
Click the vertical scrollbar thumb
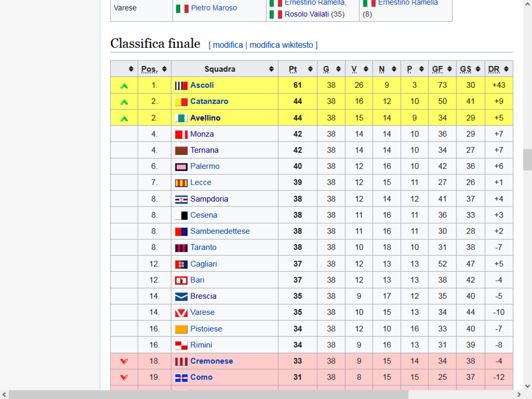click(527, 160)
